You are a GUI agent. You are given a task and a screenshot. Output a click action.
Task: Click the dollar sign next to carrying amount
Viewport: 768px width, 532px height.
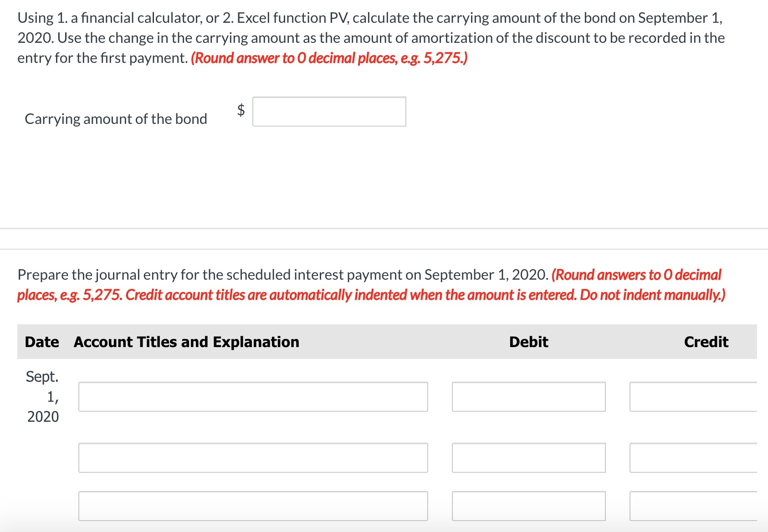tap(240, 111)
